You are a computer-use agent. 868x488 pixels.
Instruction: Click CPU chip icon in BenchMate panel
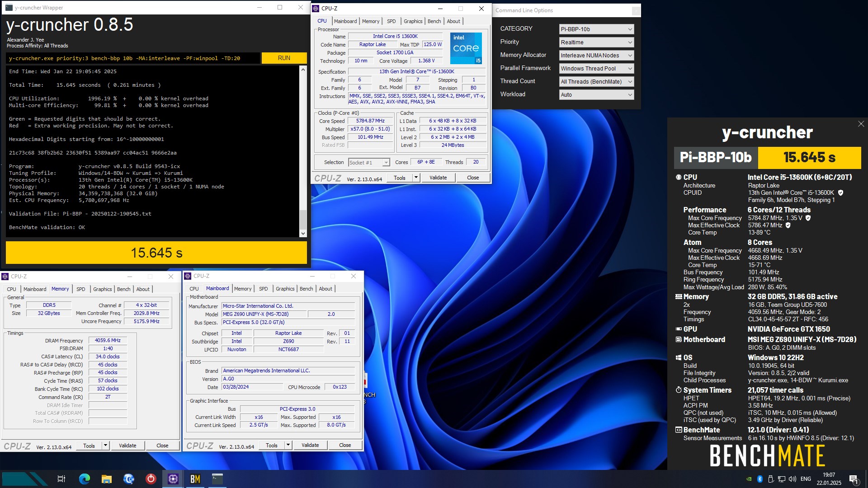click(678, 178)
